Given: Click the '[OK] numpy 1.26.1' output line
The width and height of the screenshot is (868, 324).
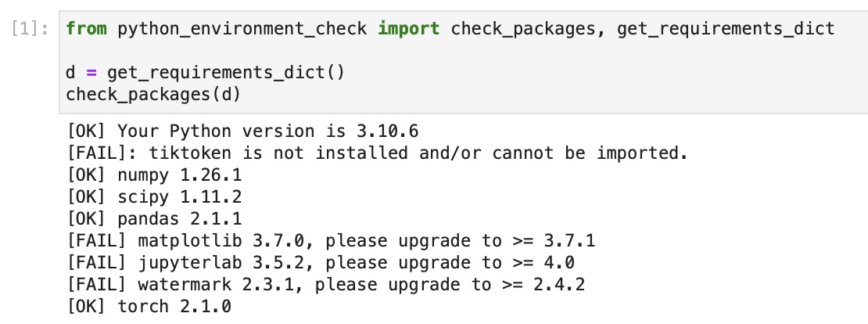Looking at the screenshot, I should tap(152, 175).
